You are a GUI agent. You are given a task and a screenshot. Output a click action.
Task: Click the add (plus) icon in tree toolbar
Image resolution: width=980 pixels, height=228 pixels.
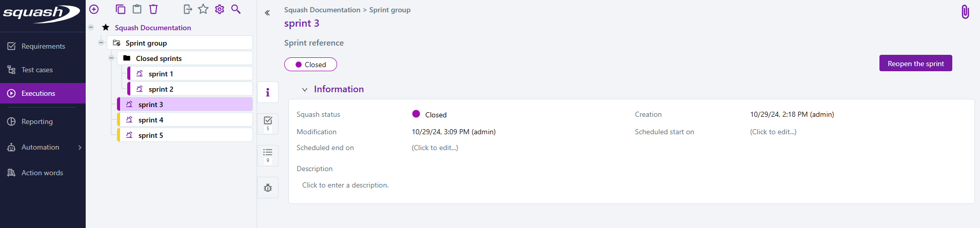[94, 9]
